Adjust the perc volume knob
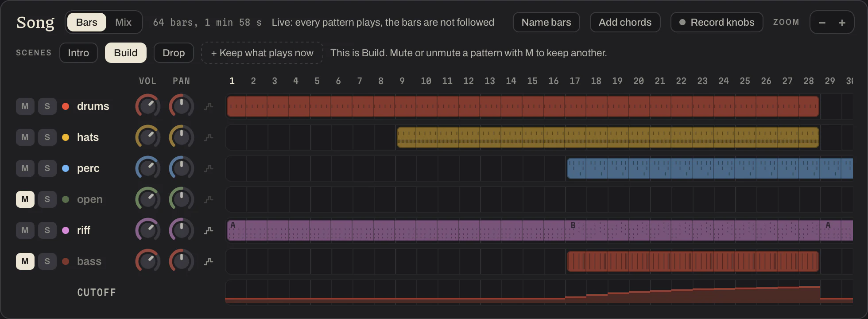 coord(147,168)
